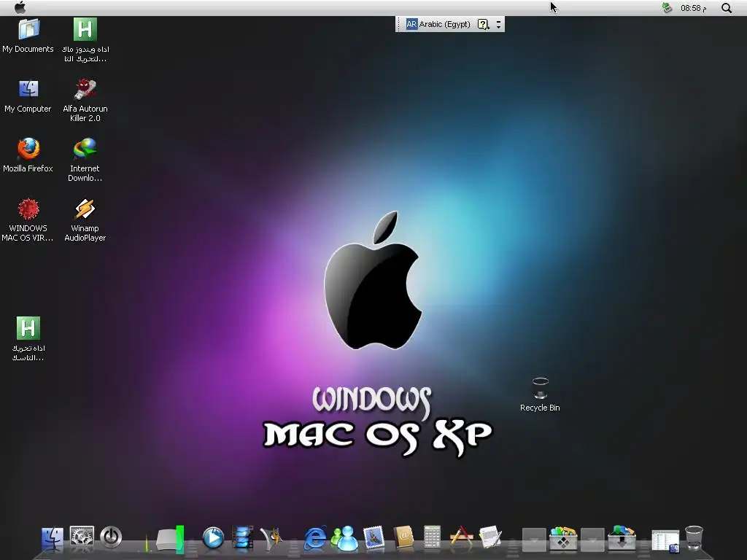747x560 pixels.
Task: Click AR Arabic (Egypt) language selector
Action: pyautogui.click(x=438, y=24)
